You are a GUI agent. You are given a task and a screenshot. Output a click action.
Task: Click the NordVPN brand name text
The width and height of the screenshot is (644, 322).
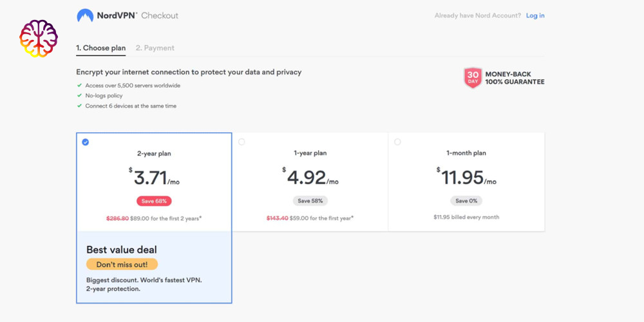117,15
